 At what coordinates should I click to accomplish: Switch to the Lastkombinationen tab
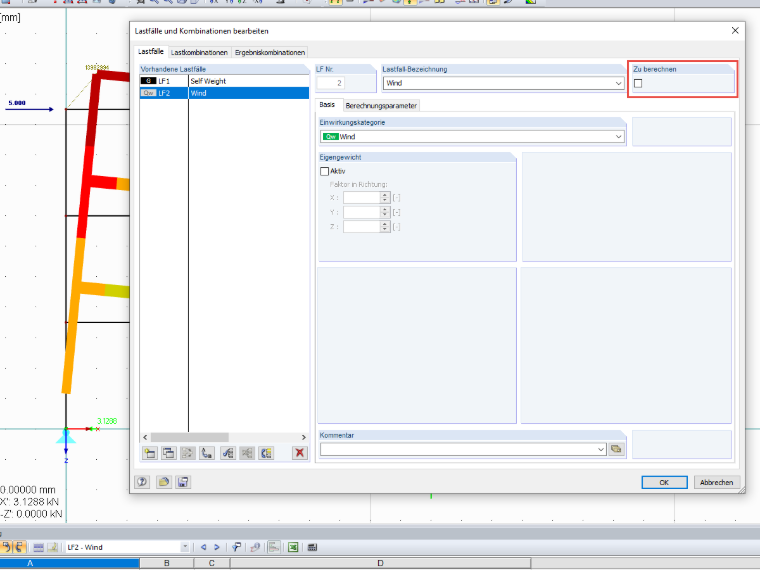[x=199, y=52]
